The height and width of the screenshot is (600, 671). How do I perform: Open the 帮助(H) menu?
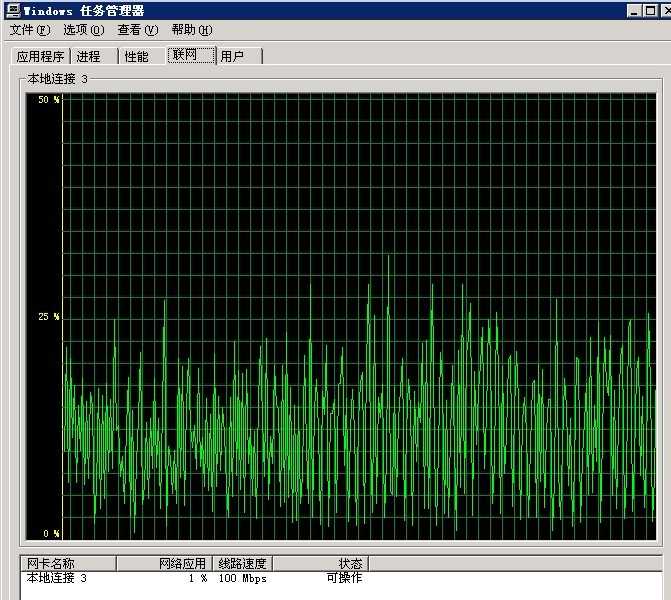coord(192,30)
